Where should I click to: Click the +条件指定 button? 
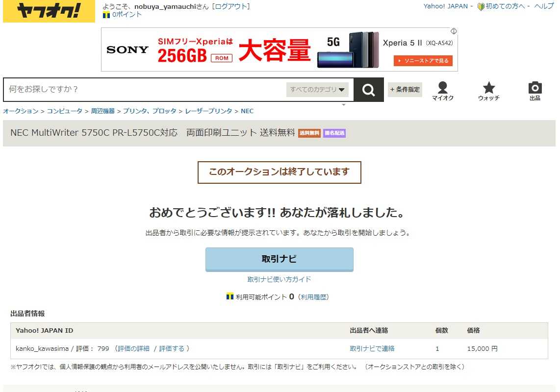point(405,90)
